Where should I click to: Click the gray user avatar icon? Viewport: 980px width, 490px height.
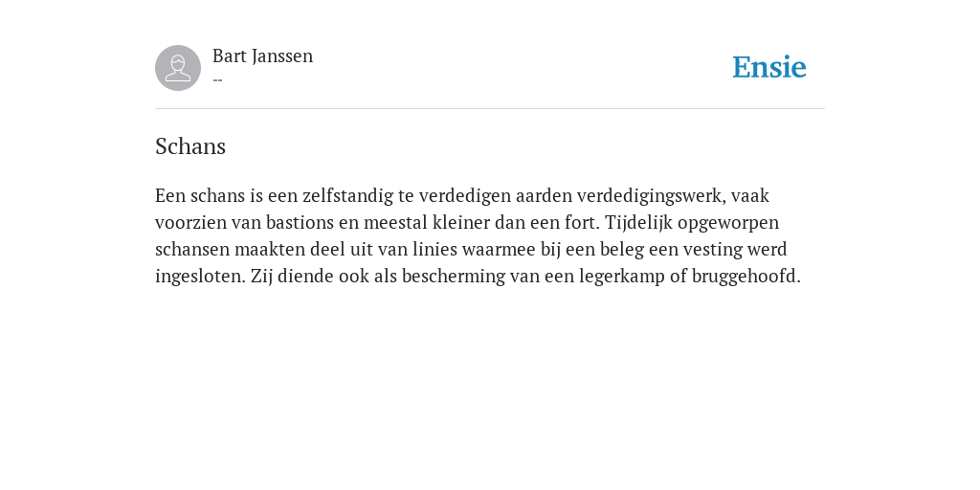178,68
